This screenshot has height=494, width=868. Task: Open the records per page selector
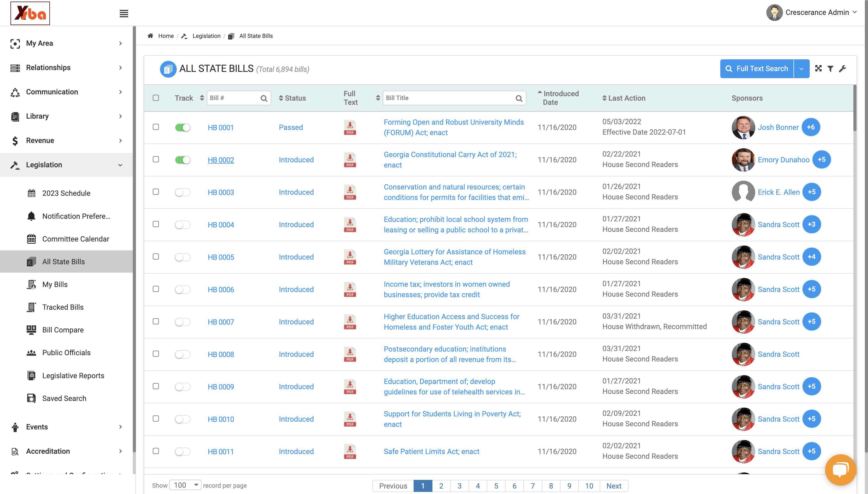click(185, 485)
